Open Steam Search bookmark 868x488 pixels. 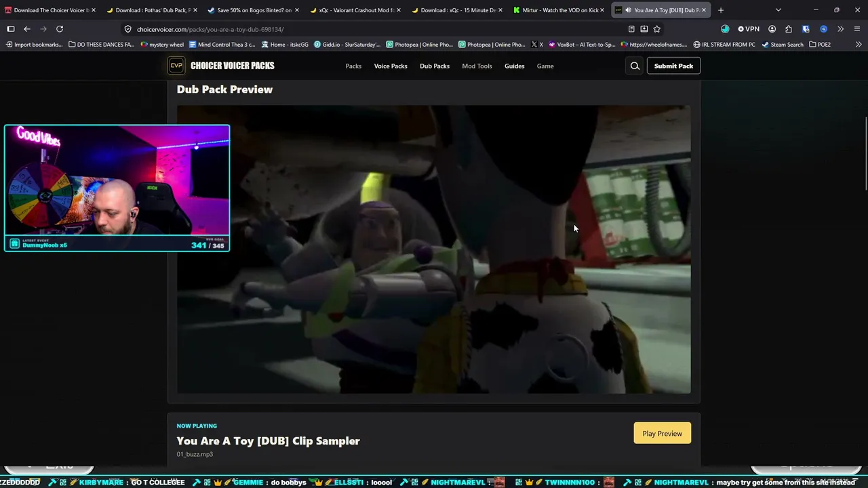(x=783, y=45)
